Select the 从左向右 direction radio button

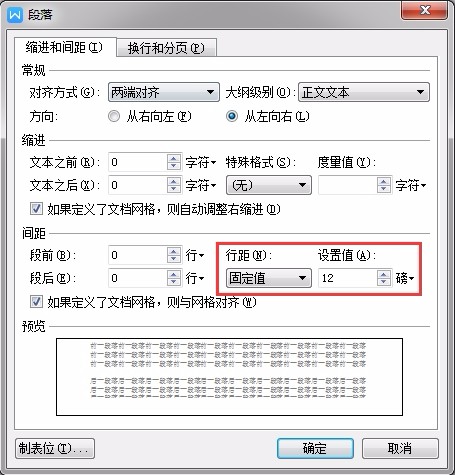(x=232, y=116)
